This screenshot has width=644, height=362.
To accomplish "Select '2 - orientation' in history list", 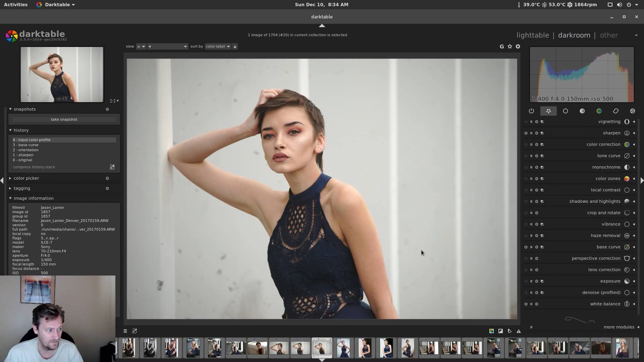I will [x=25, y=150].
